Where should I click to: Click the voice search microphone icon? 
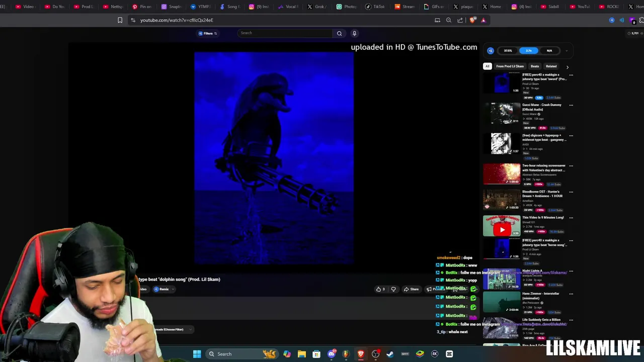tap(354, 33)
